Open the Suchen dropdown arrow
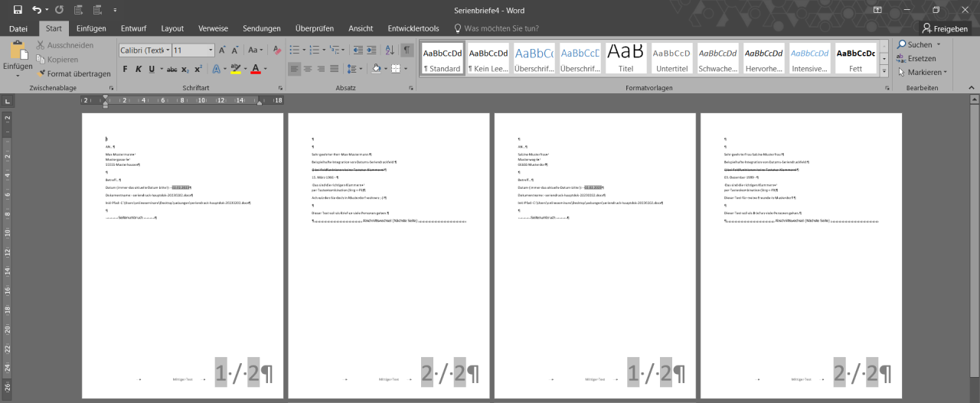The height and width of the screenshot is (403, 980). click(939, 44)
